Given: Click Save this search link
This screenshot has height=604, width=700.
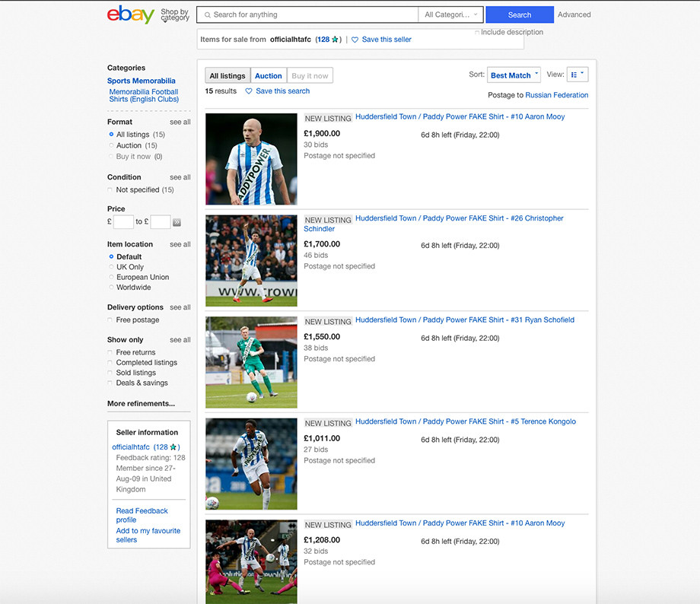Looking at the screenshot, I should click(x=282, y=91).
